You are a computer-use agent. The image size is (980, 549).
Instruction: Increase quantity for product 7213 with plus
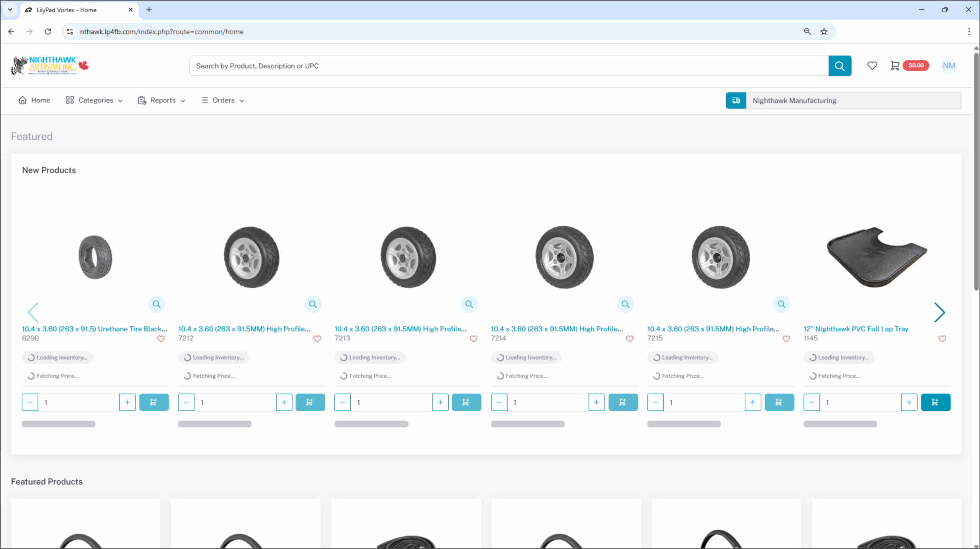pos(440,402)
